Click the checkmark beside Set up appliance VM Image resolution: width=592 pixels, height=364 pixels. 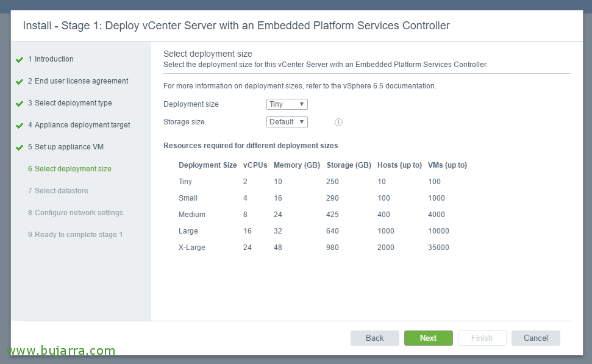click(20, 148)
